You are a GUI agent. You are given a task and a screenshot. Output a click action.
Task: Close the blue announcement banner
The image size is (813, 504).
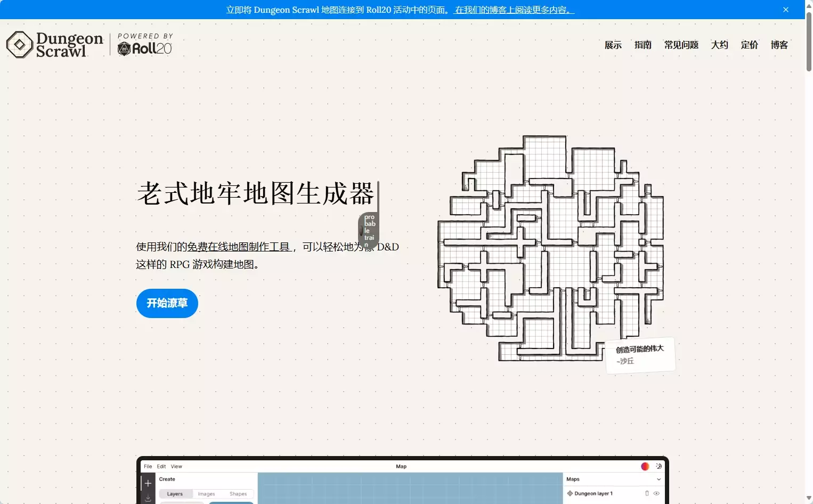(786, 10)
